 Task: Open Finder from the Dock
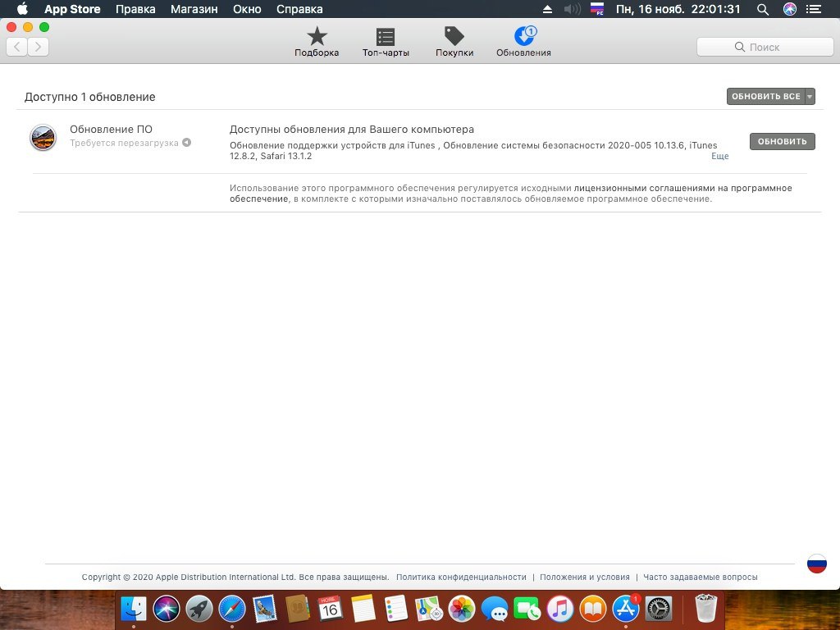[134, 609]
